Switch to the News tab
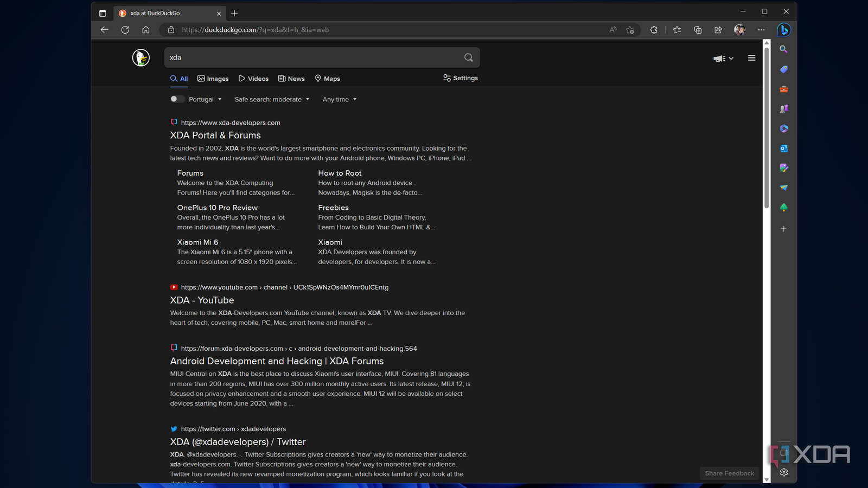 (x=291, y=79)
